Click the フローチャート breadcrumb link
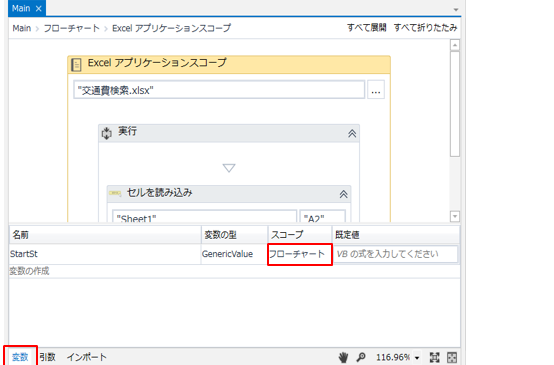The height and width of the screenshot is (365, 554). (72, 28)
